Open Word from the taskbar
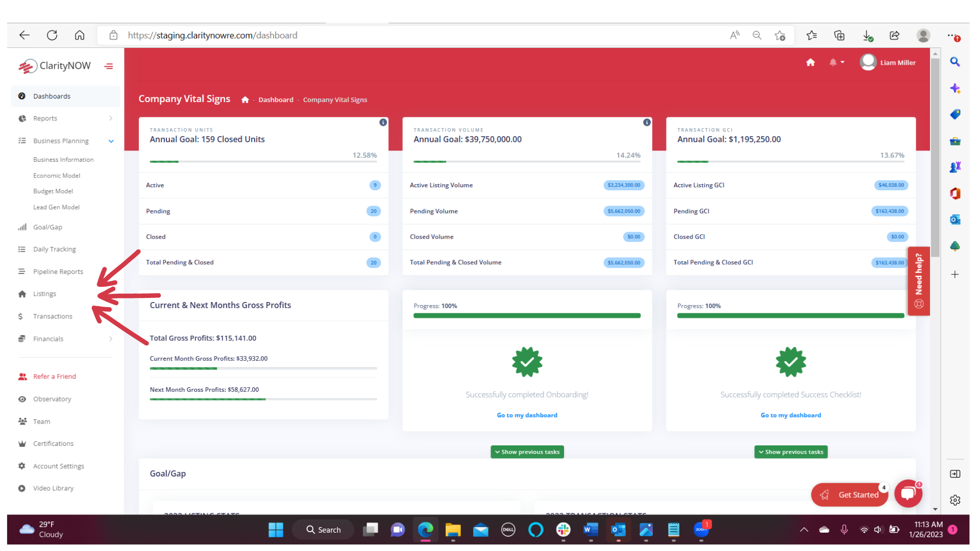The width and height of the screenshot is (980, 551). click(591, 530)
